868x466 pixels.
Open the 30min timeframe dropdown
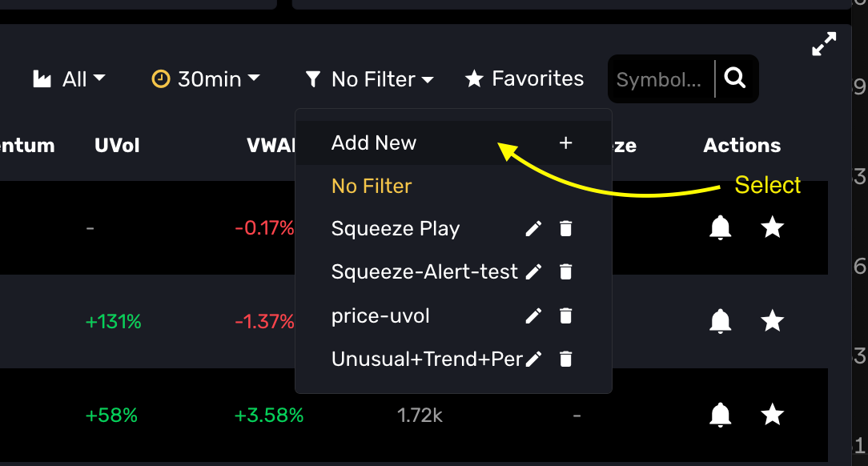coord(206,79)
